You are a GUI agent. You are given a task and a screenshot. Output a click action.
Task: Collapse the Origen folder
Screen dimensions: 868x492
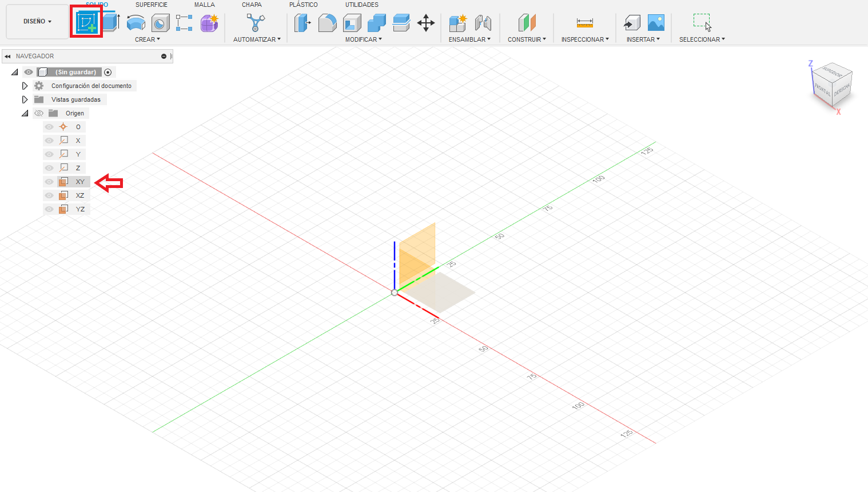[x=25, y=113]
